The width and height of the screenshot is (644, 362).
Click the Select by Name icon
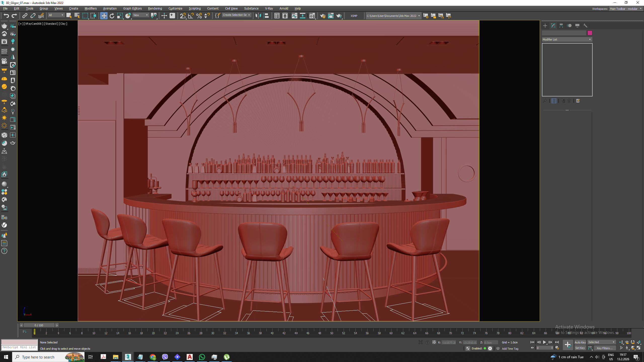click(x=77, y=16)
